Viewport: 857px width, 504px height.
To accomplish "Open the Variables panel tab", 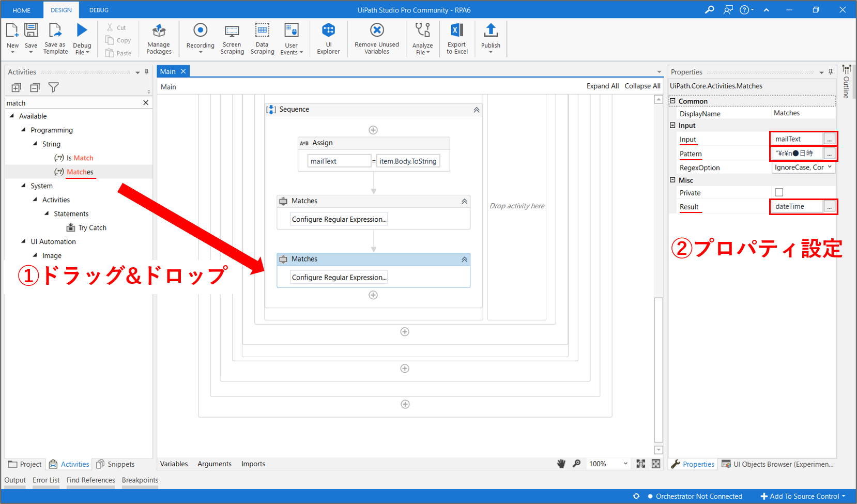I will [174, 464].
